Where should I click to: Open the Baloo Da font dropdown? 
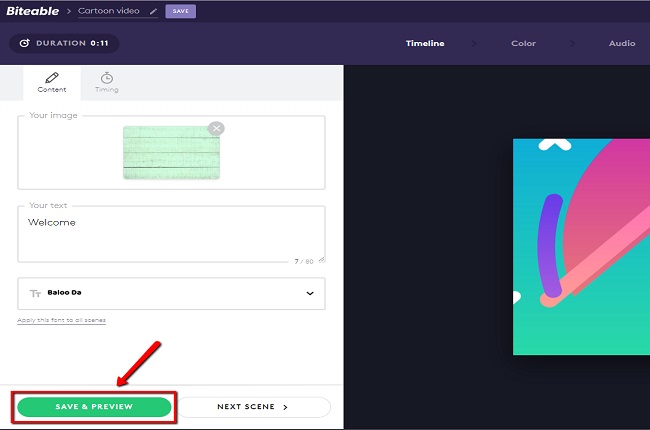pyautogui.click(x=171, y=294)
